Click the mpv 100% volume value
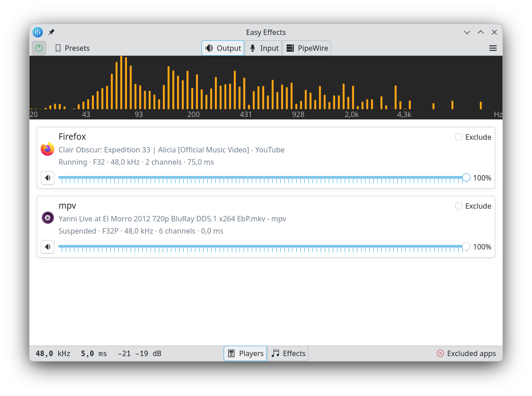The image size is (532, 396). click(x=482, y=247)
